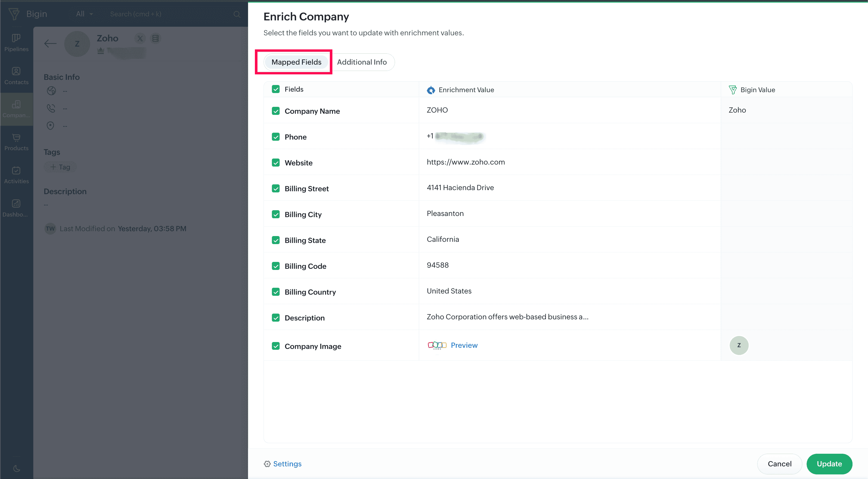Uncheck the Billing Code checkbox
The width and height of the screenshot is (868, 479).
pyautogui.click(x=276, y=266)
